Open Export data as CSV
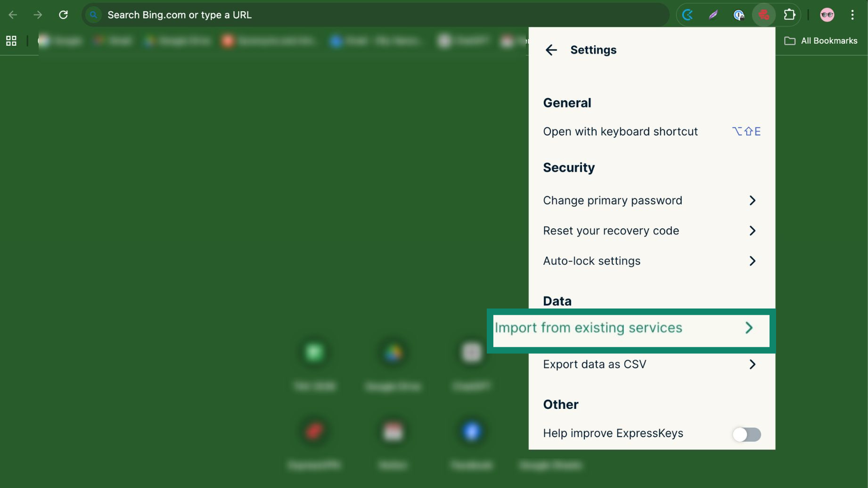868x488 pixels. 651,365
